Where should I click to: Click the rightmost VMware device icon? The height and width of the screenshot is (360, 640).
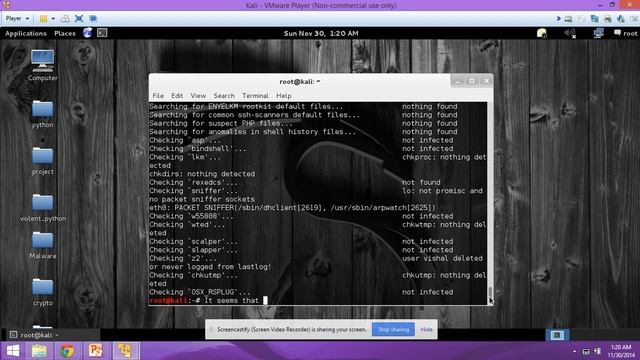pos(634,19)
